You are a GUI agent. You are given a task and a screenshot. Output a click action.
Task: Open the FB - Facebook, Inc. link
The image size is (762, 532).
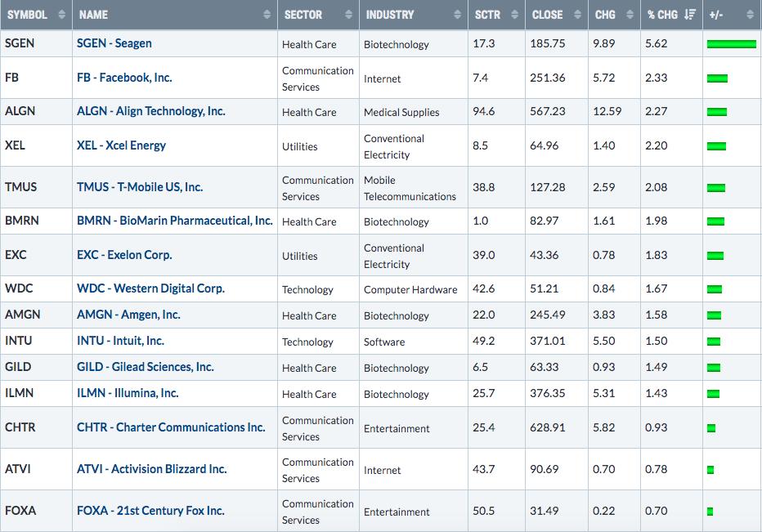[124, 78]
